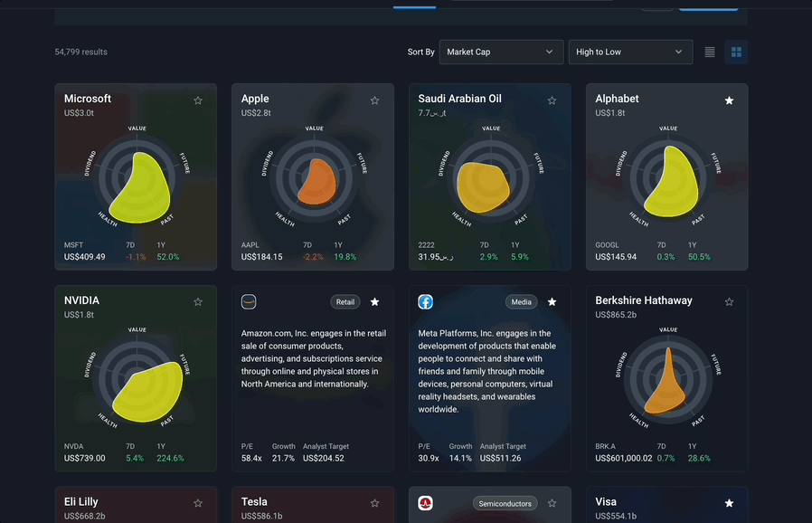Viewport: 812px width, 523px height.
Task: Click the Media industry tag
Action: pyautogui.click(x=522, y=301)
